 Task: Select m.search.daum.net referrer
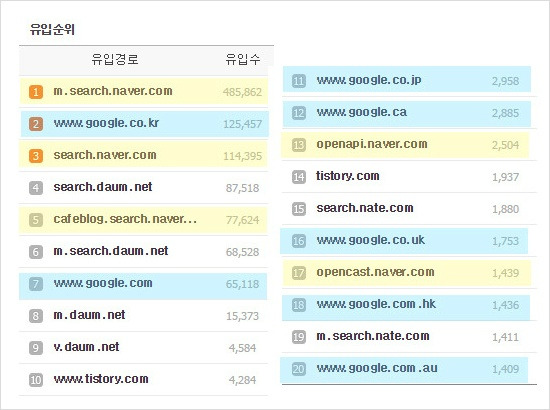click(110, 251)
